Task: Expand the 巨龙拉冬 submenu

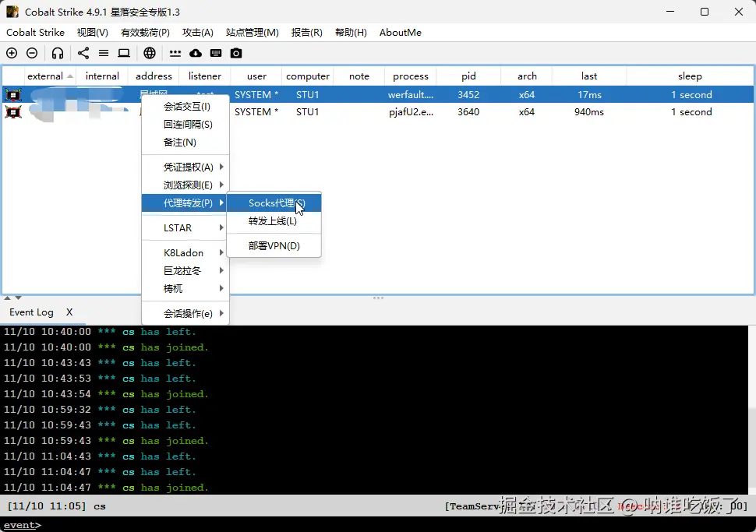Action: [185, 270]
